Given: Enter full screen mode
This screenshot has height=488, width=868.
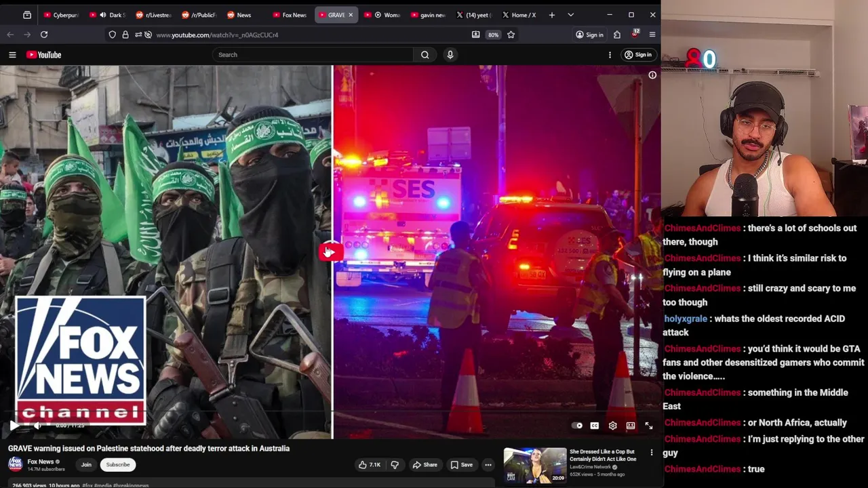Looking at the screenshot, I should click(649, 426).
